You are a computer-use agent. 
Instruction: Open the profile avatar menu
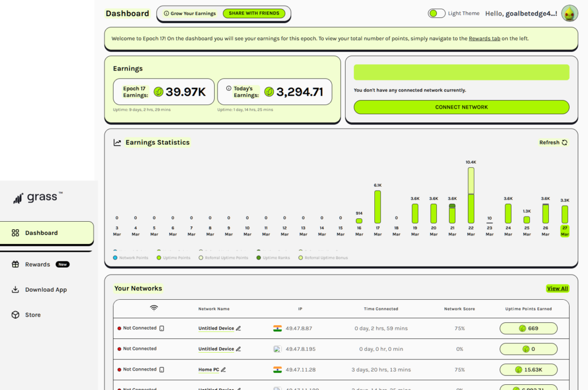tap(569, 13)
